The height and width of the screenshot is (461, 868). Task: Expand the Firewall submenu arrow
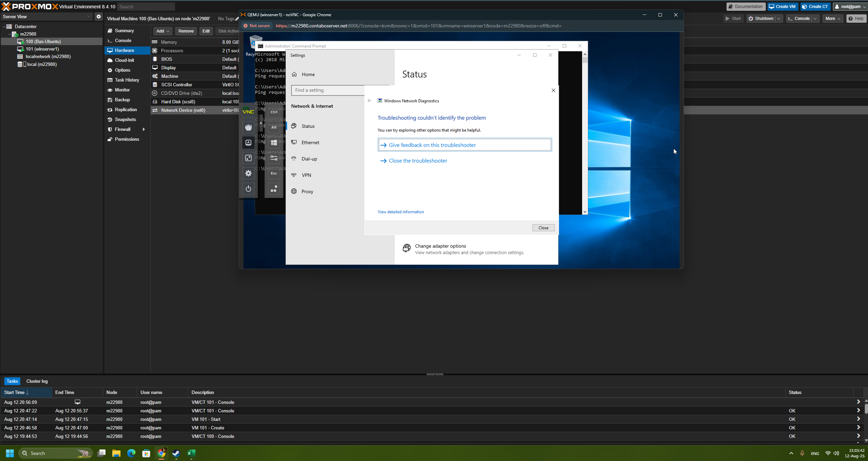pyautogui.click(x=144, y=129)
